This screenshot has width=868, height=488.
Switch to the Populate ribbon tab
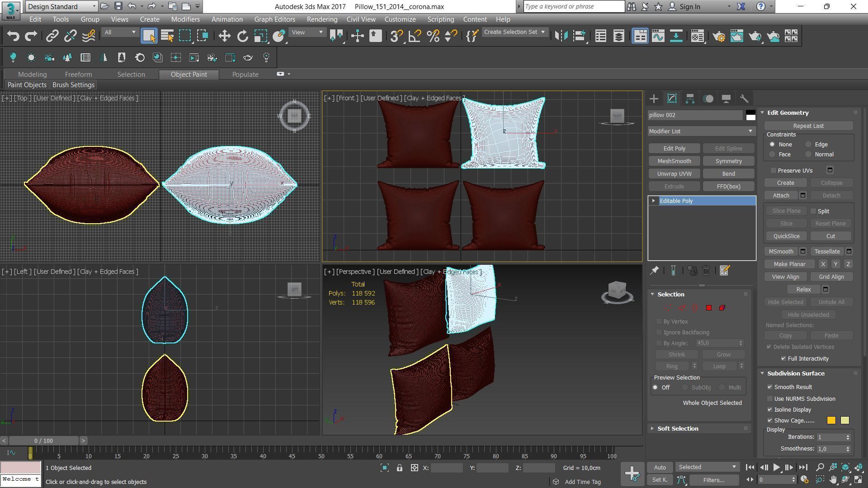pos(245,75)
